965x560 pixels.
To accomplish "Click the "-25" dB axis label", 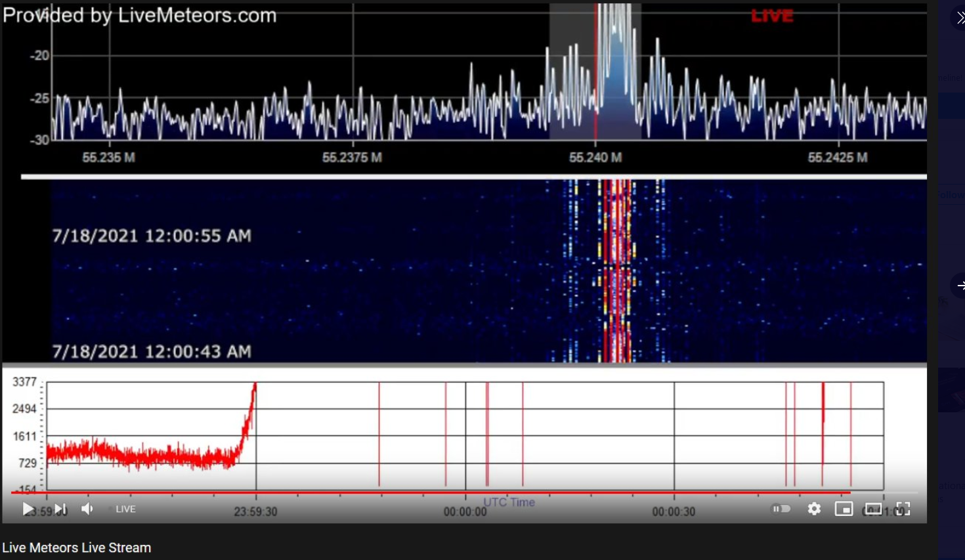I will point(40,98).
